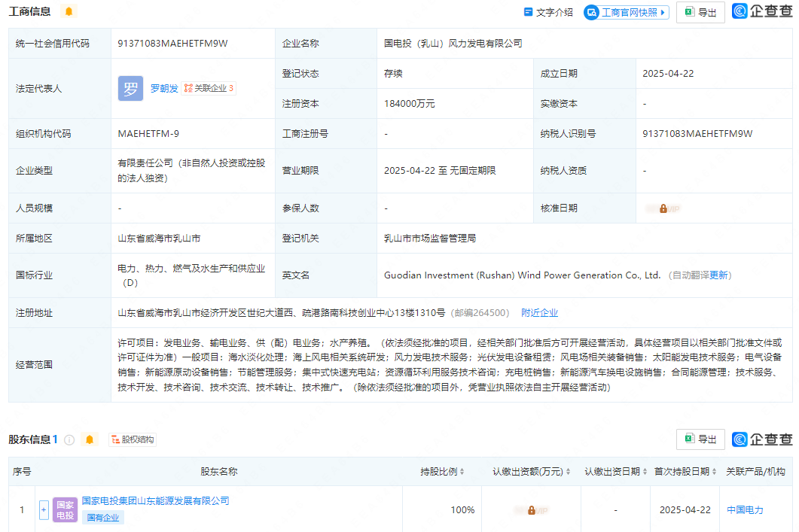Export 股东信息 table with 导出 button

click(x=700, y=439)
